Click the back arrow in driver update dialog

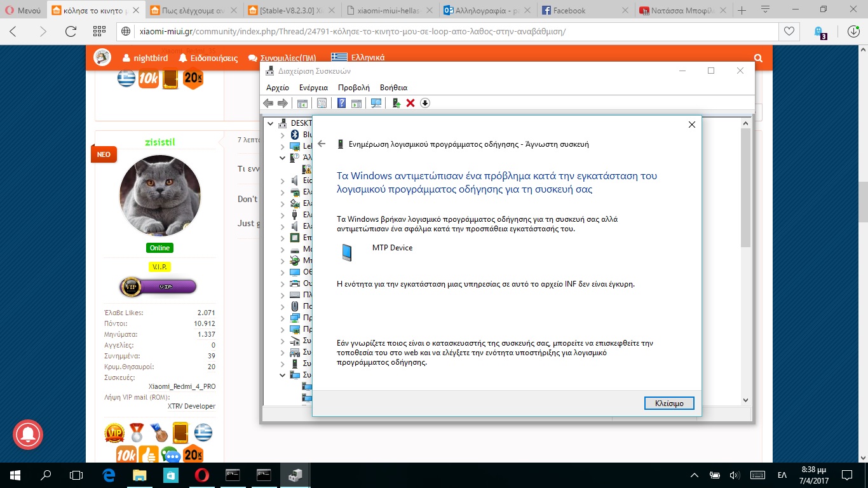[322, 144]
